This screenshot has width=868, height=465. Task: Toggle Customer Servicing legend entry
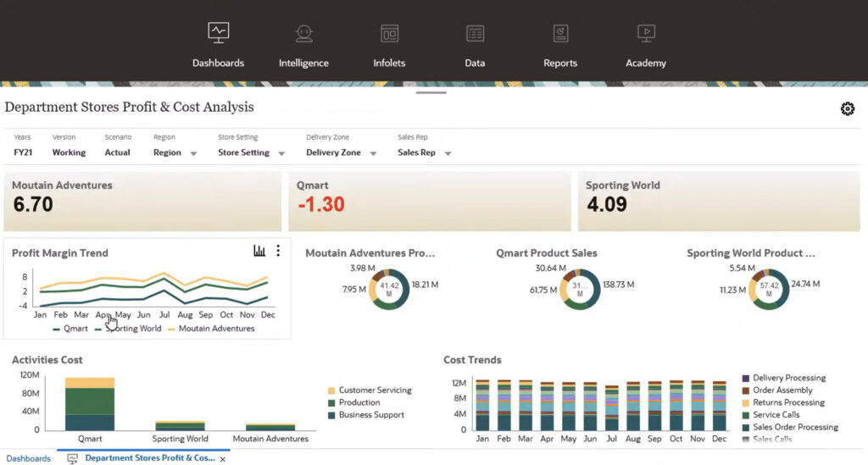pyautogui.click(x=374, y=390)
